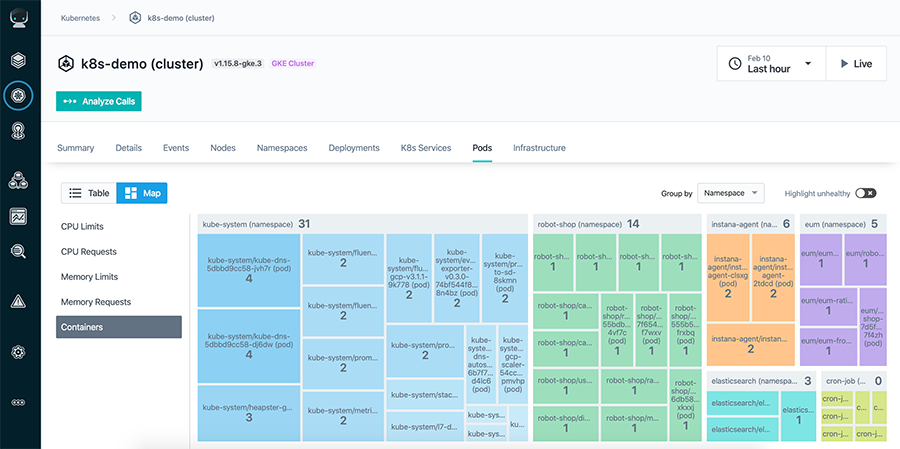Open the Details tab
The image size is (900, 449).
129,148
